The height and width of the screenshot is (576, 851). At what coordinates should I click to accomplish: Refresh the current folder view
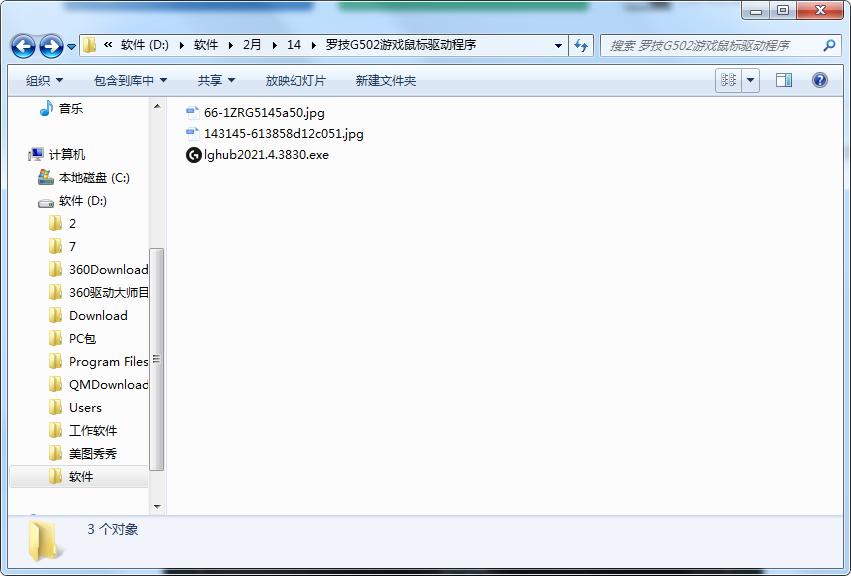click(581, 46)
